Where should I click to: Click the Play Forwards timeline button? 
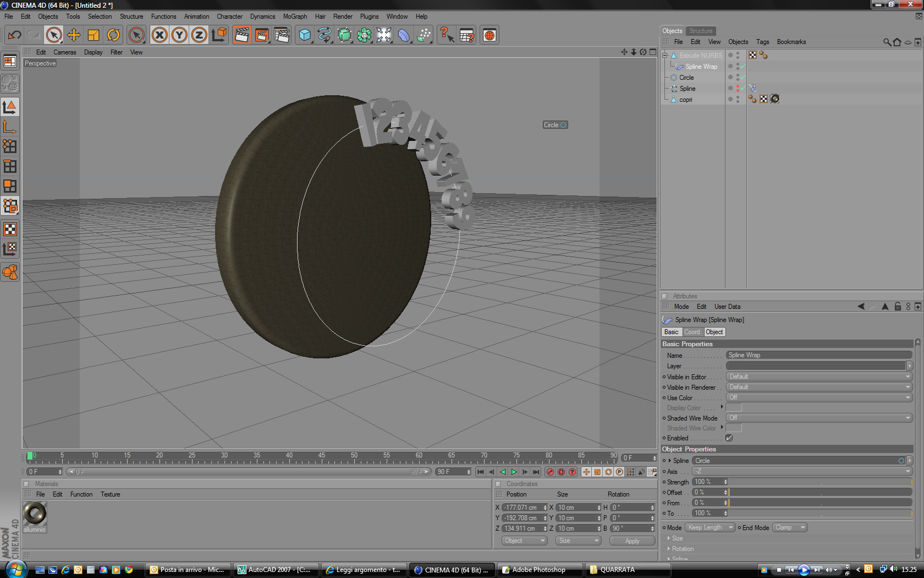point(514,472)
